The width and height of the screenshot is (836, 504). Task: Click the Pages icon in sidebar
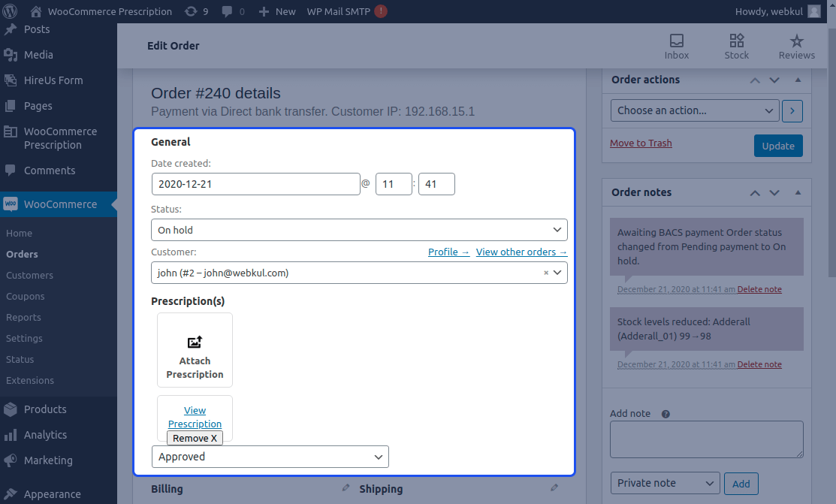(11, 106)
